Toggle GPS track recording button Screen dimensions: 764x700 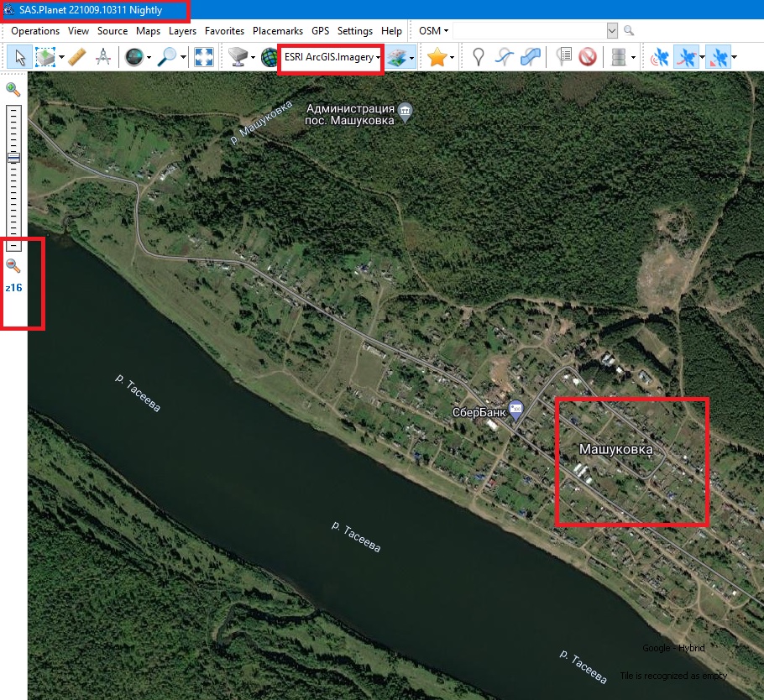(687, 57)
